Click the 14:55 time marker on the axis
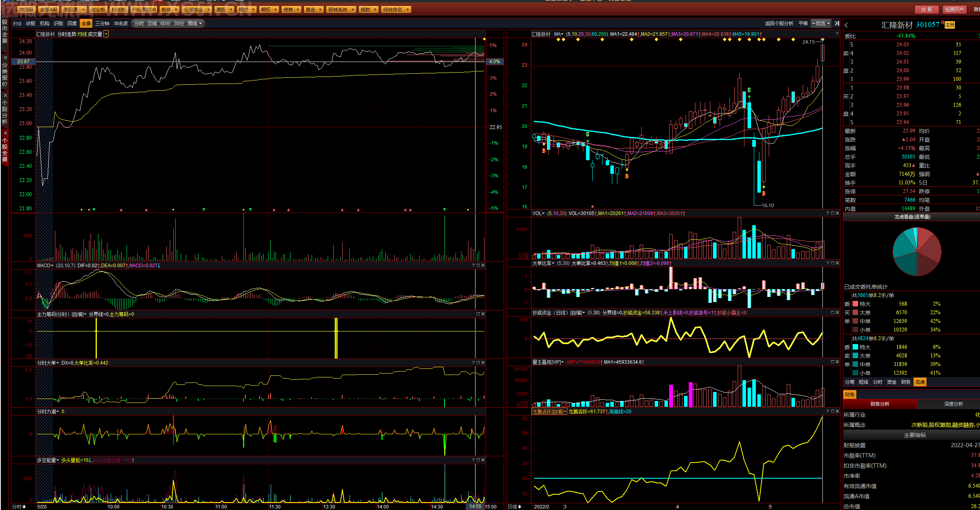The height and width of the screenshot is (510, 980). [475, 506]
